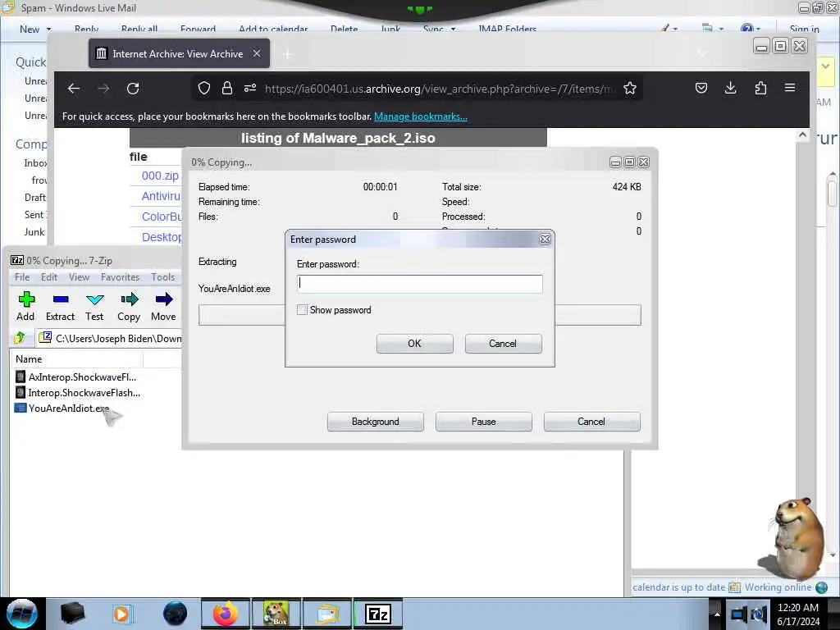
Task: Open the File menu in 7-Zip
Action: [x=22, y=277]
